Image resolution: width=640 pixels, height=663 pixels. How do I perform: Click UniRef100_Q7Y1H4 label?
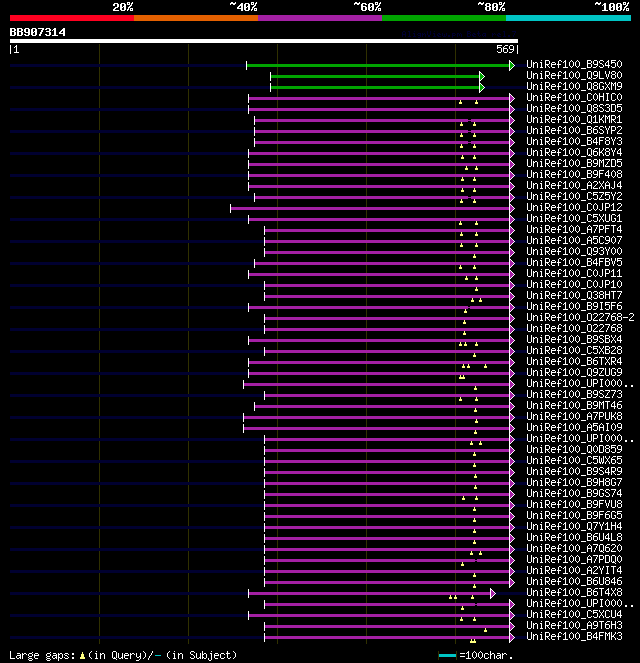(574, 526)
